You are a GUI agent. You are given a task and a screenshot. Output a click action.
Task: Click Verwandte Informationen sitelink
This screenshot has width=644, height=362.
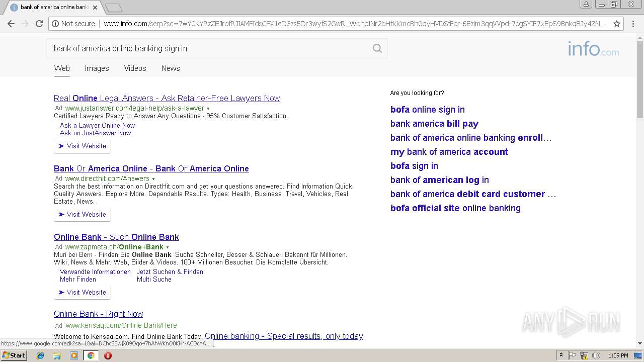pyautogui.click(x=95, y=271)
